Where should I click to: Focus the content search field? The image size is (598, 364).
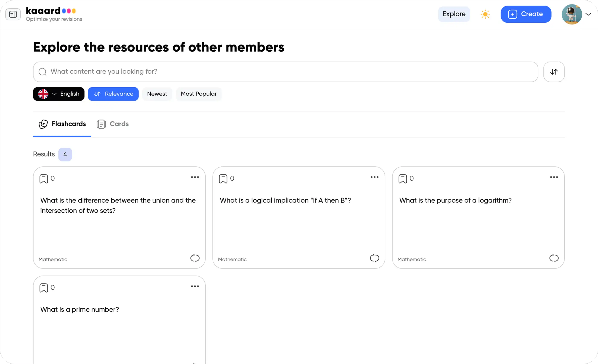(285, 72)
